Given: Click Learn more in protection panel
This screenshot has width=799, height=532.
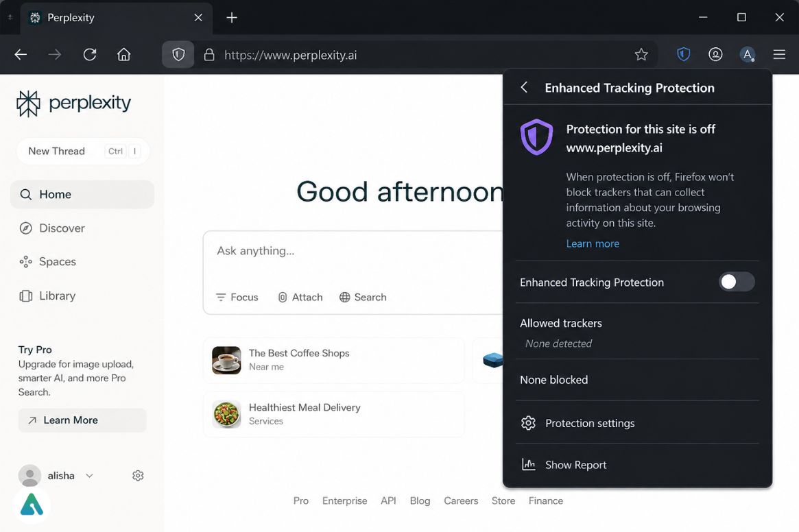Looking at the screenshot, I should click(593, 243).
